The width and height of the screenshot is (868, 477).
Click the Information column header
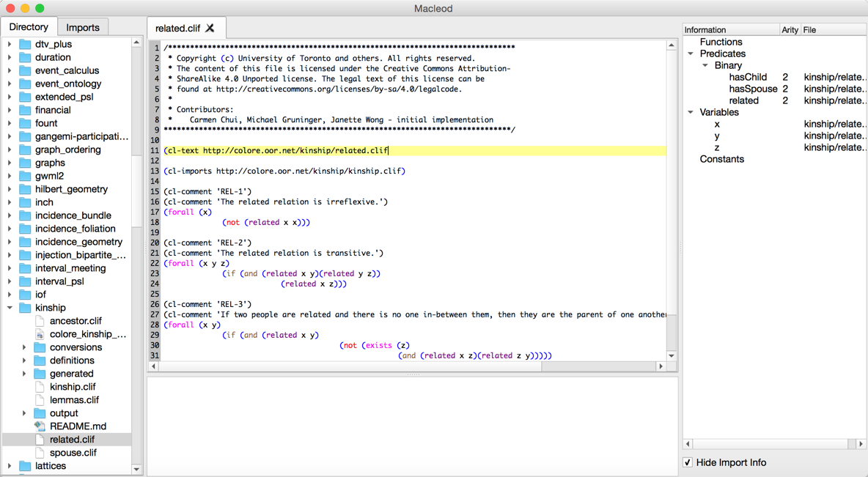pyautogui.click(x=731, y=30)
